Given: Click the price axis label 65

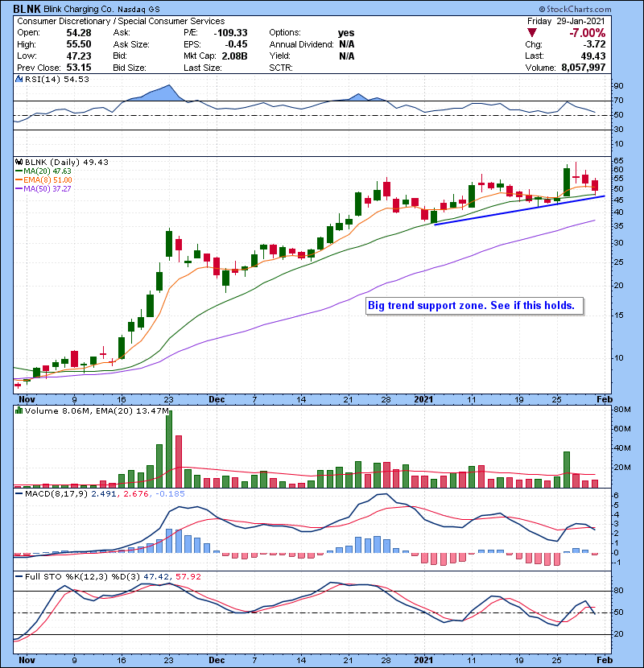Looking at the screenshot, I should click(618, 161).
